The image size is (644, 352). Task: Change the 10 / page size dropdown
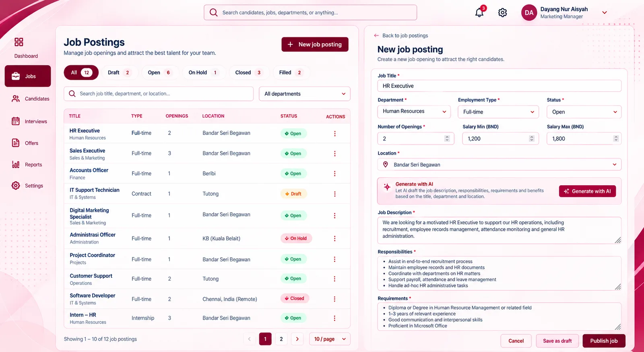point(330,339)
